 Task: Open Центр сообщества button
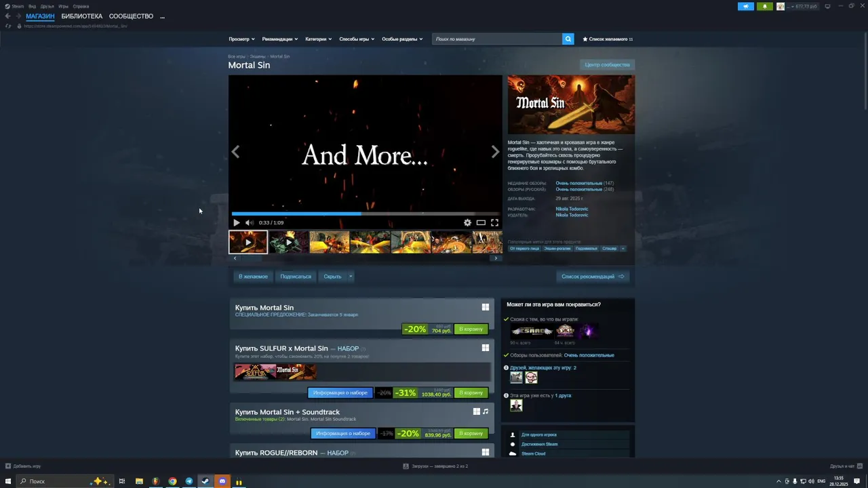607,64
